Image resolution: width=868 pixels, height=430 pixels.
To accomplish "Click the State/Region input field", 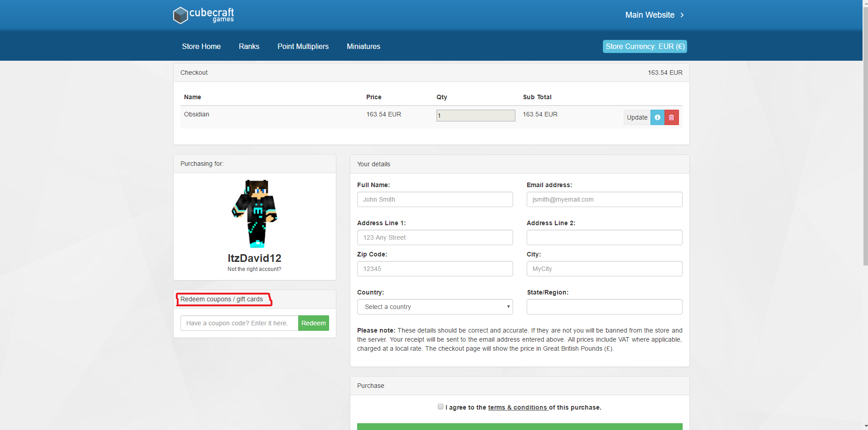I will (x=605, y=307).
